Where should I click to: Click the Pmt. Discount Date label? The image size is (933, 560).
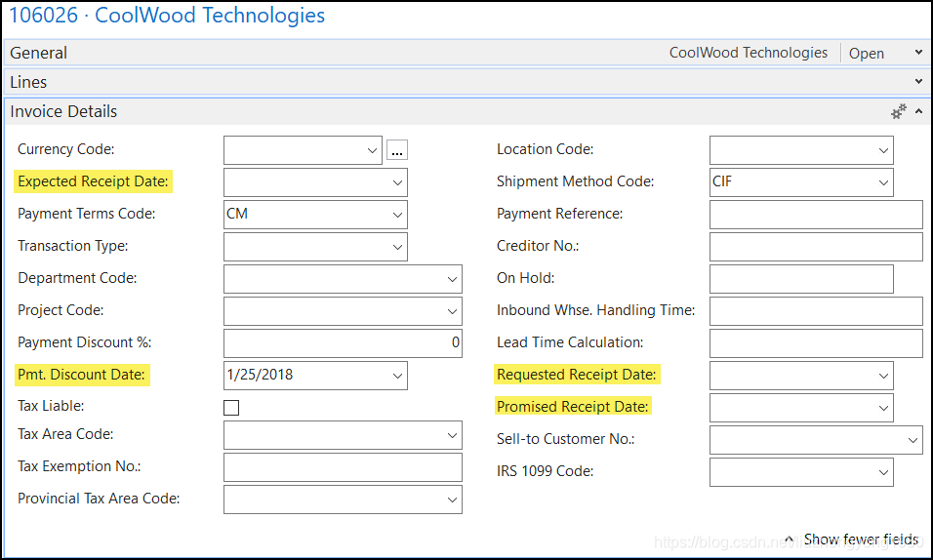[x=82, y=375]
